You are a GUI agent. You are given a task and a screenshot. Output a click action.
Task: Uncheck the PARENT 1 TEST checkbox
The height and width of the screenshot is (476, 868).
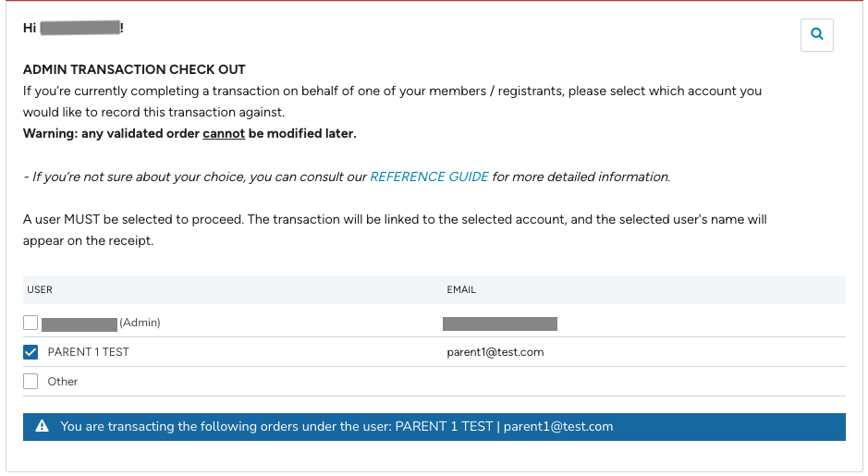coord(31,352)
